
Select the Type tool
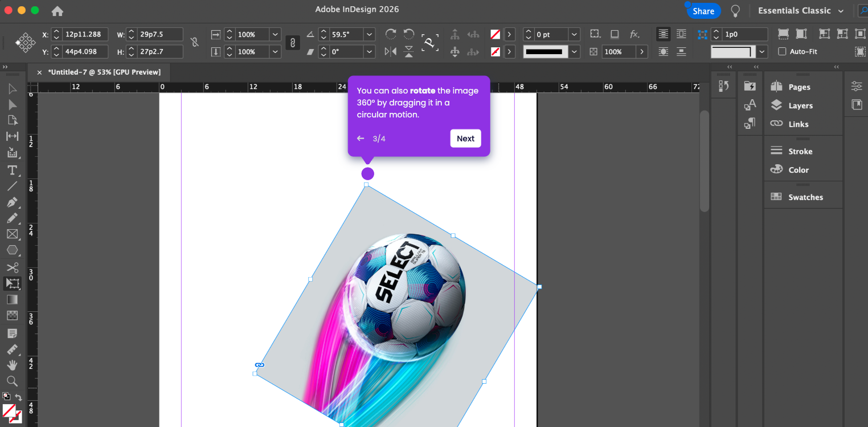coord(12,170)
